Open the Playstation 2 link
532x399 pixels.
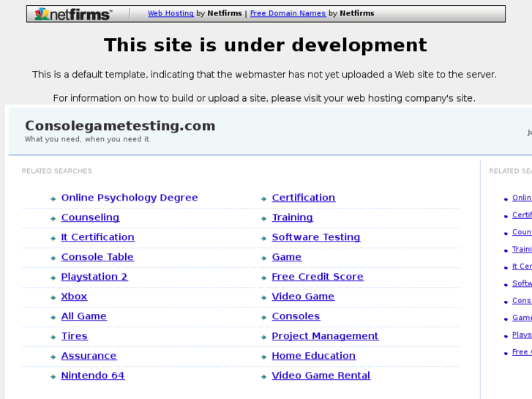94,277
